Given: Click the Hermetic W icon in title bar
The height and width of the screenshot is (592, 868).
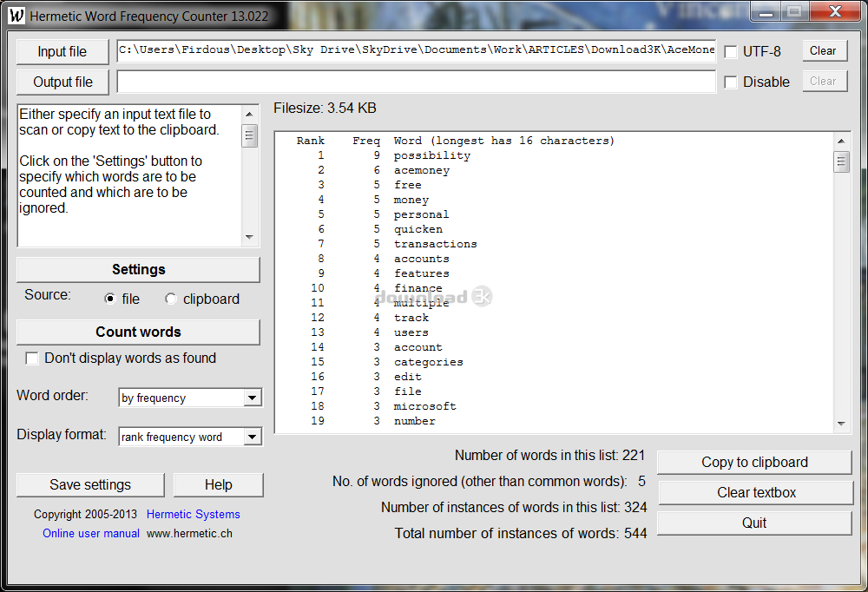Looking at the screenshot, I should coord(16,15).
